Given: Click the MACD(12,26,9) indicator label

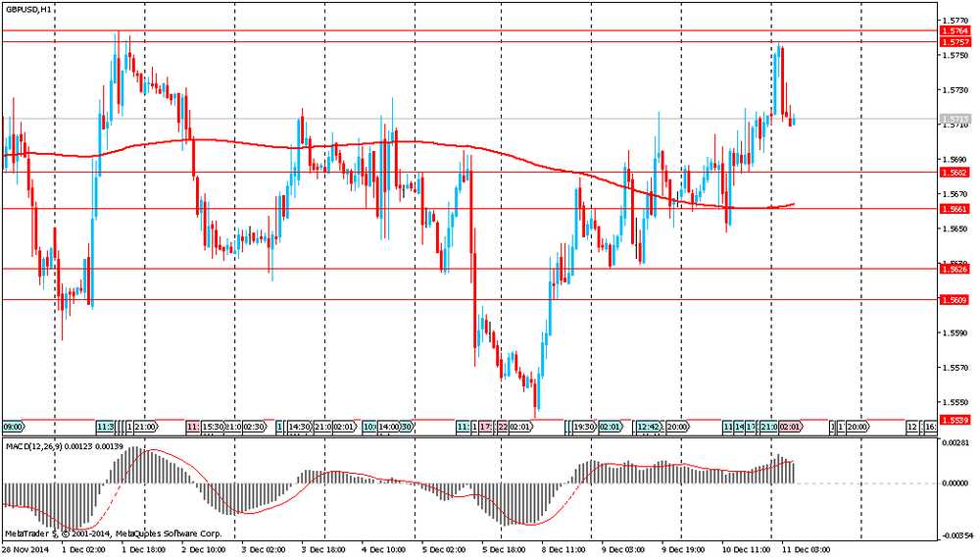Looking at the screenshot, I should tap(37, 446).
